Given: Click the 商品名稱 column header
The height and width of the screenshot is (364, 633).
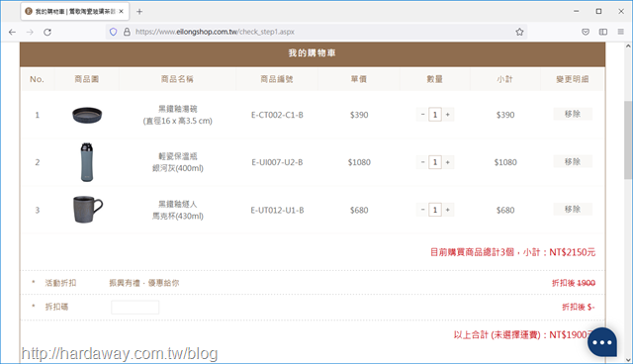Looking at the screenshot, I should (177, 79).
